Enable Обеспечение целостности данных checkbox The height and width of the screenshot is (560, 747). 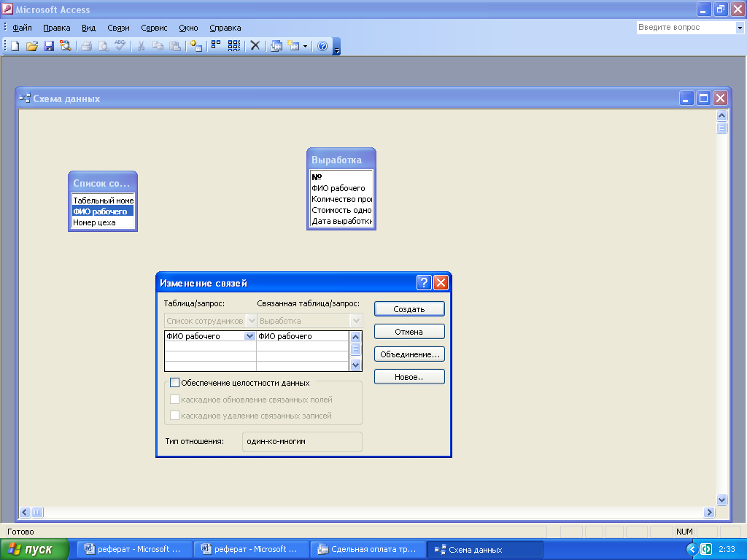point(175,382)
